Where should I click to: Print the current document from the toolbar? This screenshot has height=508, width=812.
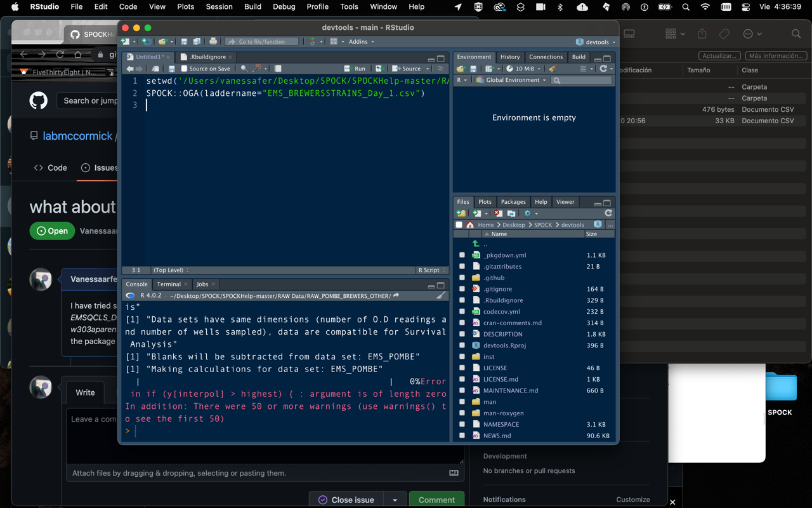(x=214, y=41)
